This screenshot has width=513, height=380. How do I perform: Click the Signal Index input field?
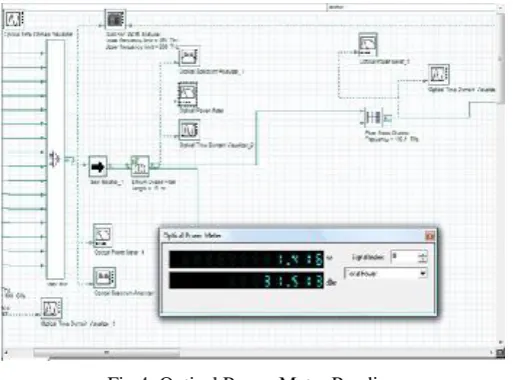[x=404, y=257]
